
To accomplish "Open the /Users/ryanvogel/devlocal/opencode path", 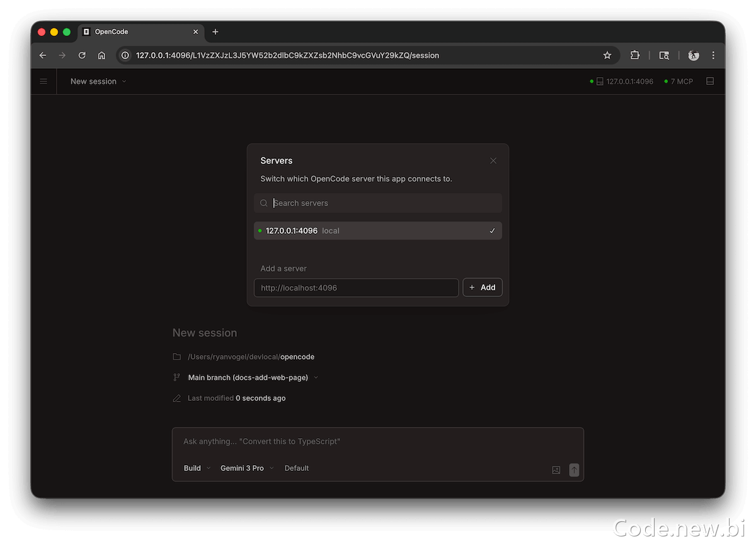I will pyautogui.click(x=251, y=357).
